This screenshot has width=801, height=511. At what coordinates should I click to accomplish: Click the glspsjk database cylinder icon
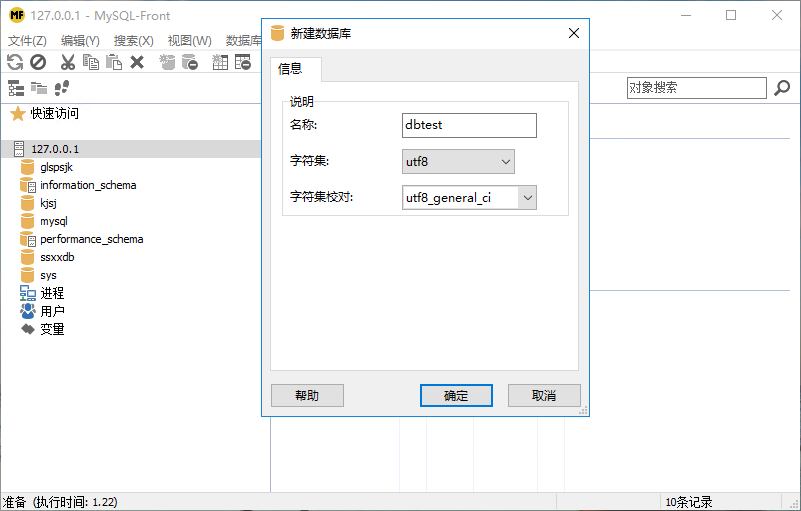28,167
